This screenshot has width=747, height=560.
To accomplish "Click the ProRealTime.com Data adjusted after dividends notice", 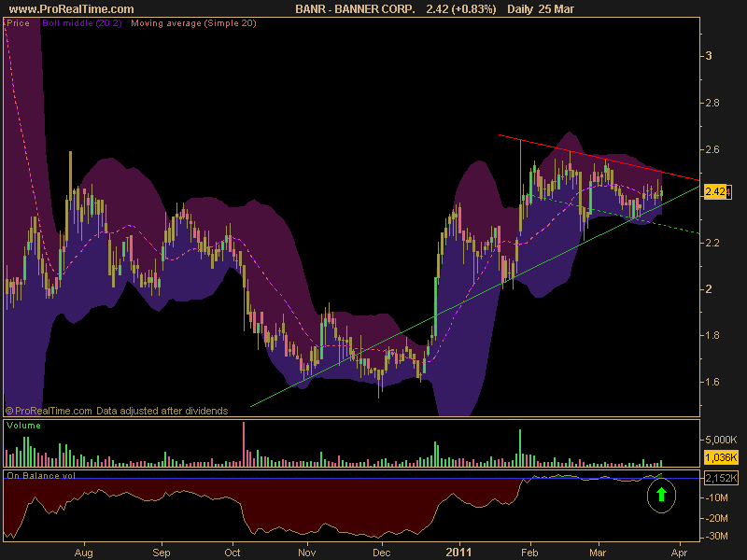I will [x=117, y=411].
